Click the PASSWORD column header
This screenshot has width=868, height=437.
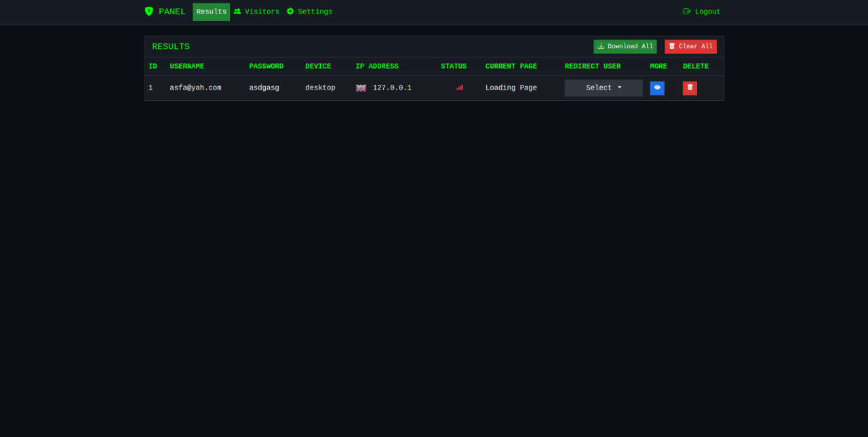pos(266,66)
